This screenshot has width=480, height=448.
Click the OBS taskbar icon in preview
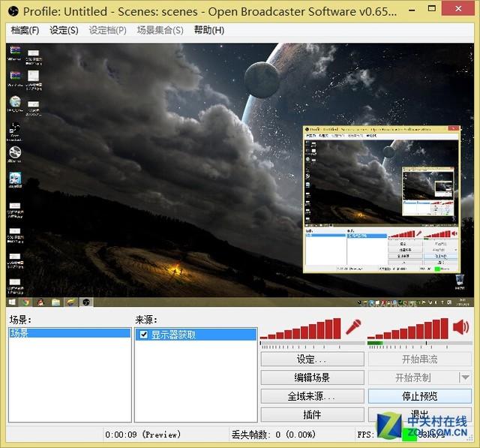(86, 302)
